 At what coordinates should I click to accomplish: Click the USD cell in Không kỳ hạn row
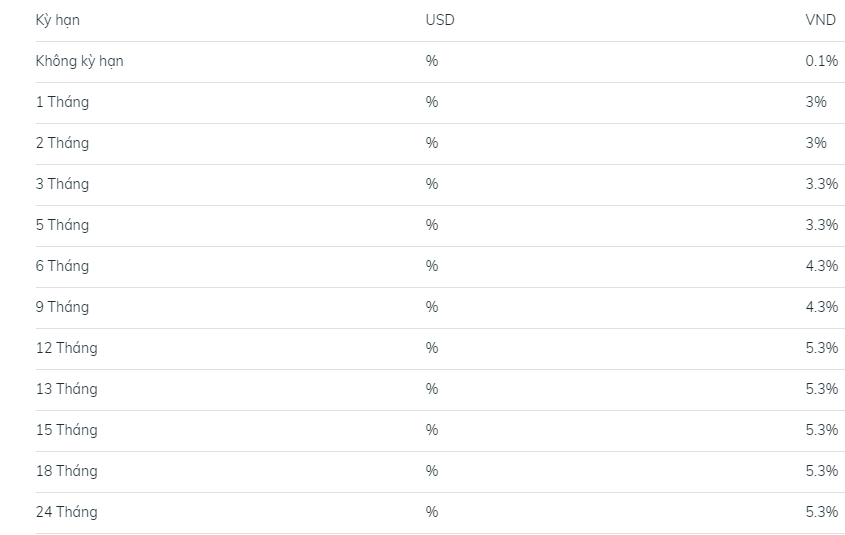432,61
